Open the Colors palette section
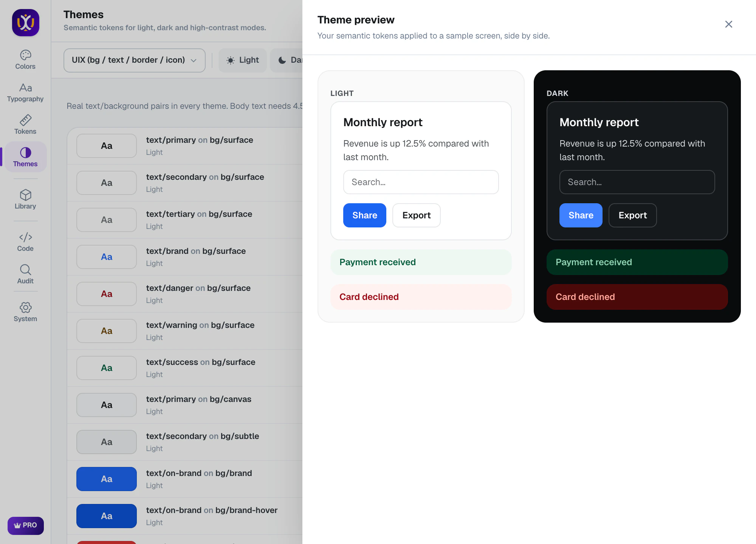This screenshot has height=544, width=756. [25, 60]
